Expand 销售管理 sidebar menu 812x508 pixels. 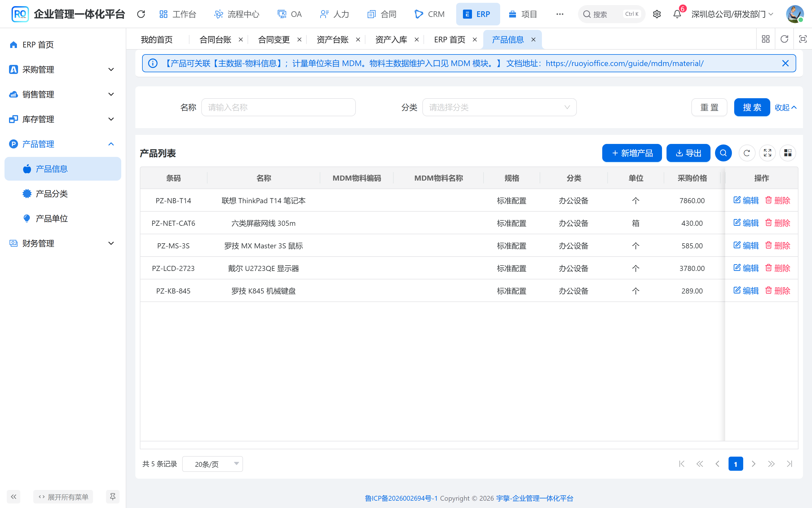(x=63, y=95)
